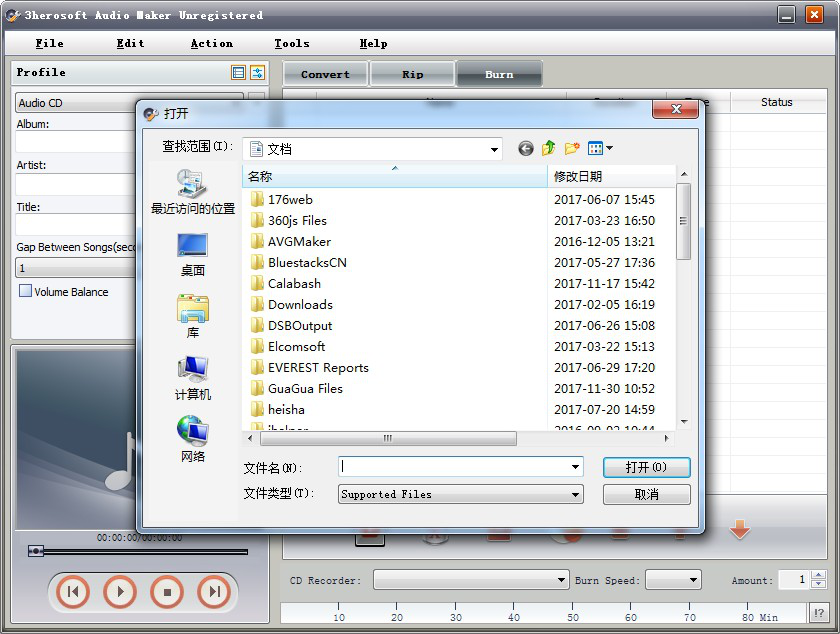Image resolution: width=840 pixels, height=634 pixels.
Task: Sort by the Name (名称) column header
Action: [x=395, y=176]
